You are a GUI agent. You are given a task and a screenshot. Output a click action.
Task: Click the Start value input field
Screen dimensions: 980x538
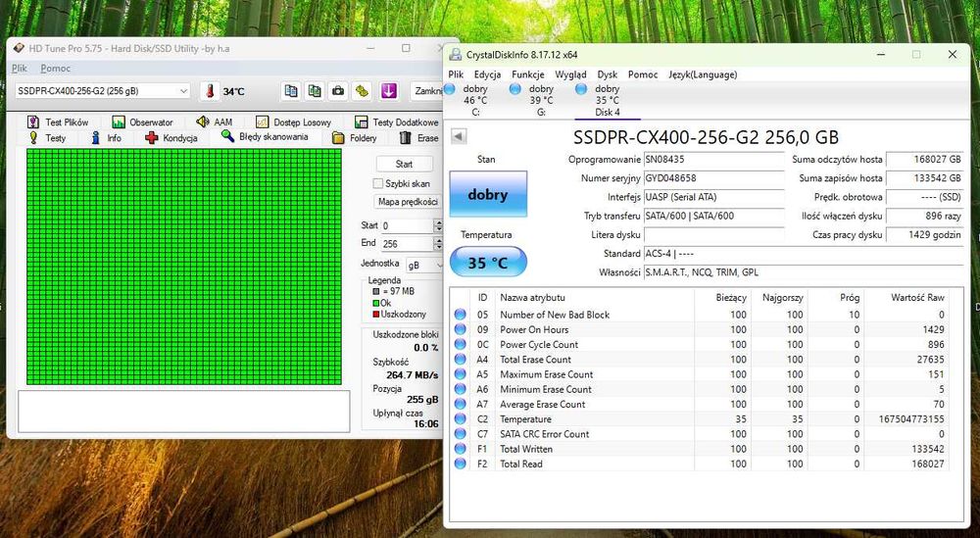[x=407, y=225]
